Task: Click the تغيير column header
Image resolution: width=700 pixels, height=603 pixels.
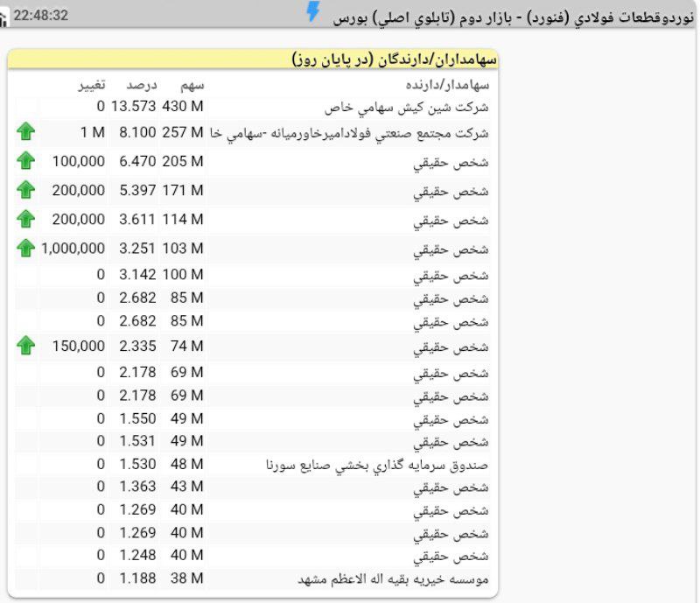Action: tap(91, 85)
